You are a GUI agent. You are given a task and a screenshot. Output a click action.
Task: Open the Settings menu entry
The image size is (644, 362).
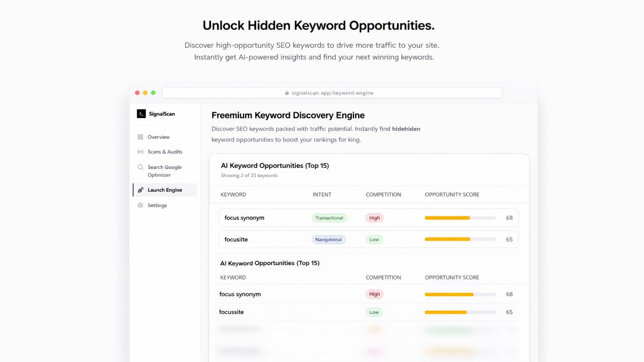pos(157,205)
